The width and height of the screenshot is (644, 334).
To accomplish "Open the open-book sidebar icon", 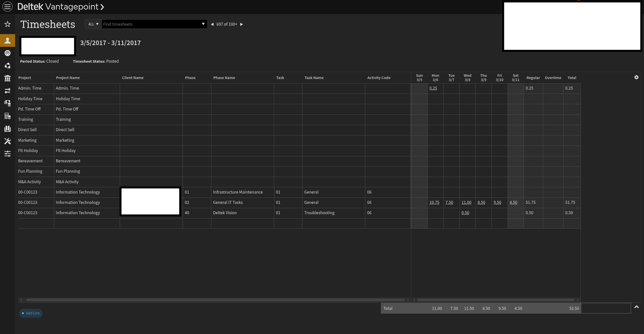I will [8, 129].
